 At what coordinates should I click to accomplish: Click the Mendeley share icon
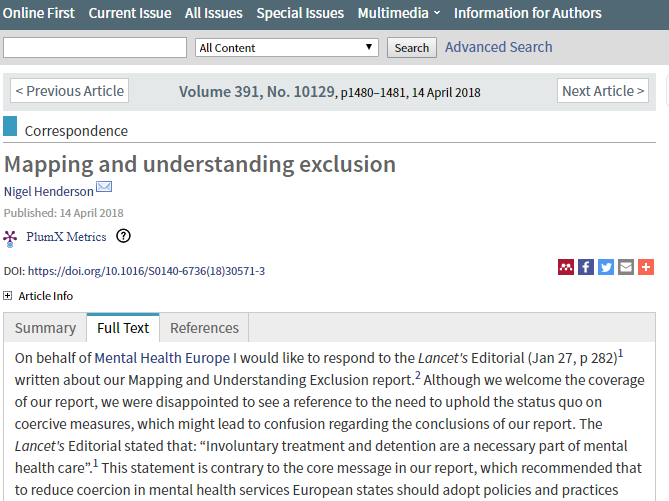click(566, 267)
